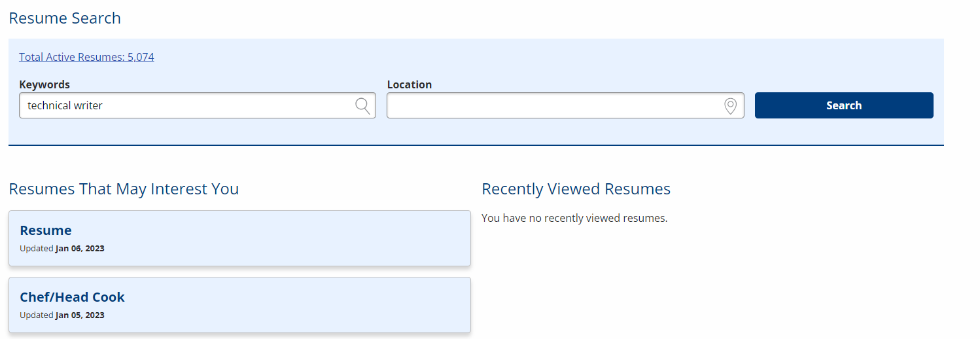This screenshot has height=339, width=980.
Task: Click the "You have no recently viewed resumes." message
Action: coord(574,218)
